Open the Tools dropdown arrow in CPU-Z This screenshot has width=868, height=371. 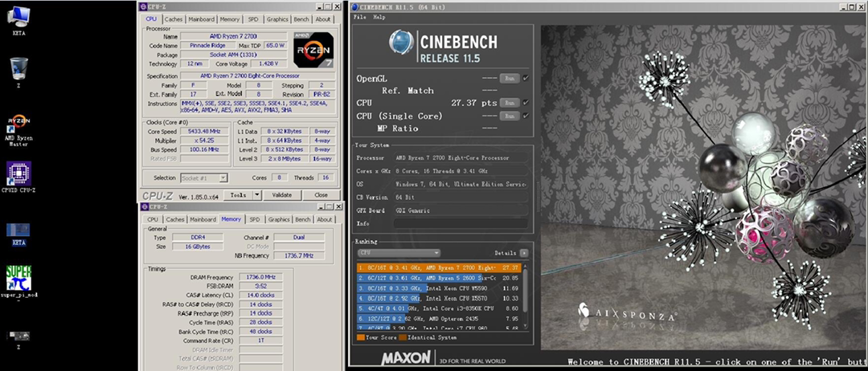point(257,195)
